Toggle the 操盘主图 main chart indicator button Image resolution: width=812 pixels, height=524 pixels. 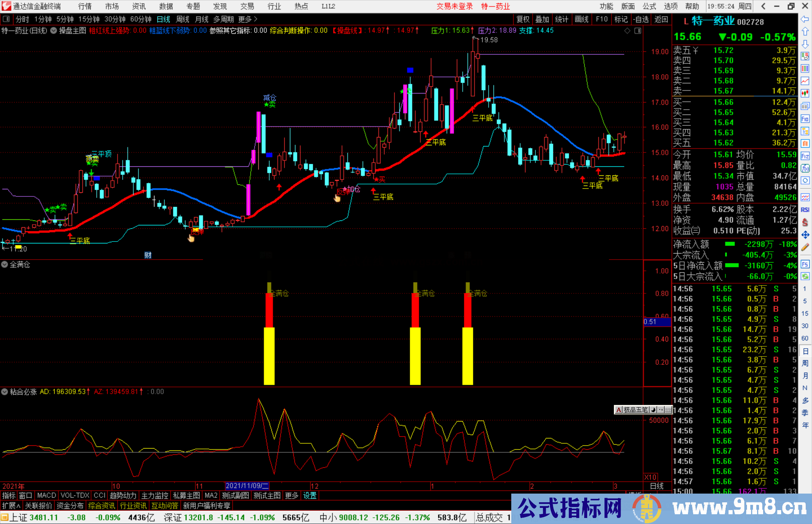[54, 30]
